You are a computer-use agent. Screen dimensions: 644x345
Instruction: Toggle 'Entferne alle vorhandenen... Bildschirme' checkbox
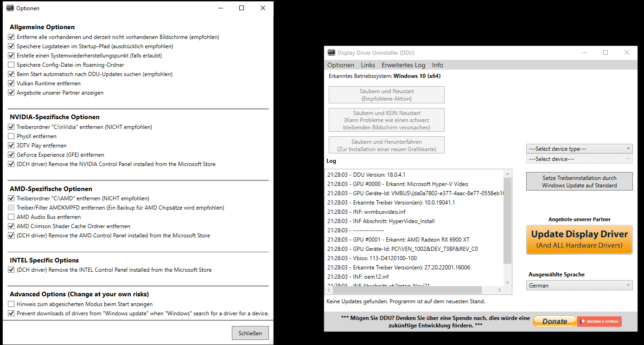(x=11, y=37)
